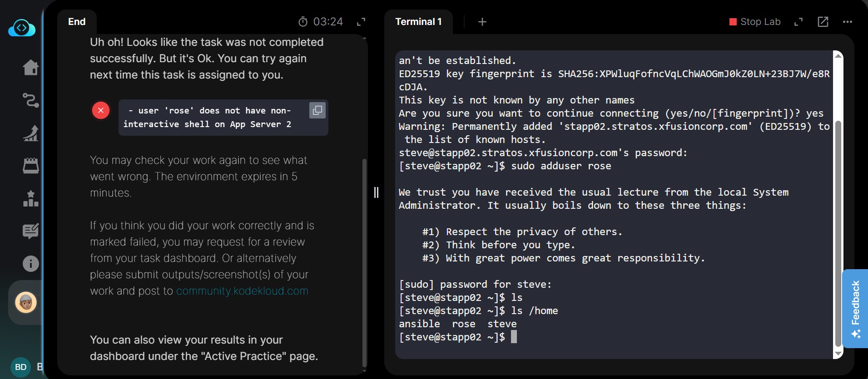Click the terminal scroll-down arrow
The image size is (868, 379).
click(838, 354)
